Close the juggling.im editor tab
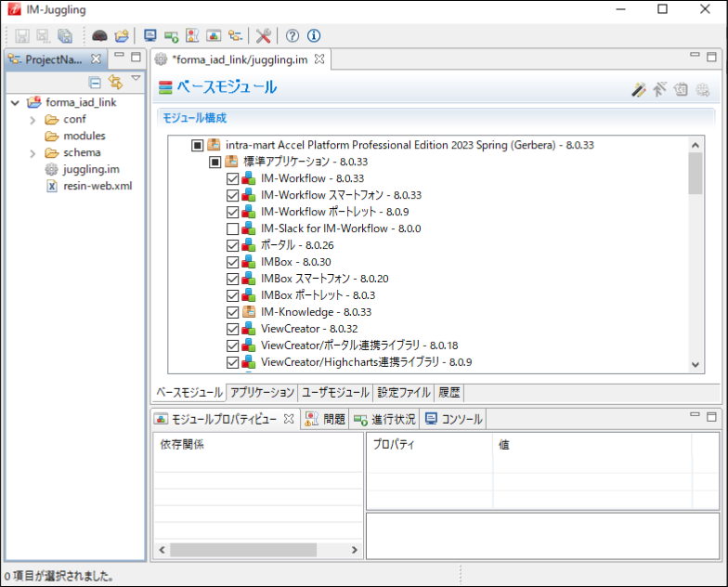728x587 pixels. tap(319, 59)
